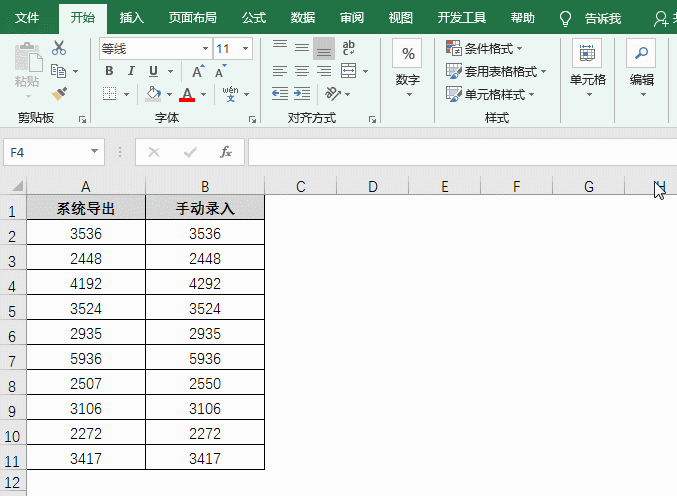The height and width of the screenshot is (496, 677).
Task: Select the 手动录入 header cell
Action: point(205,208)
